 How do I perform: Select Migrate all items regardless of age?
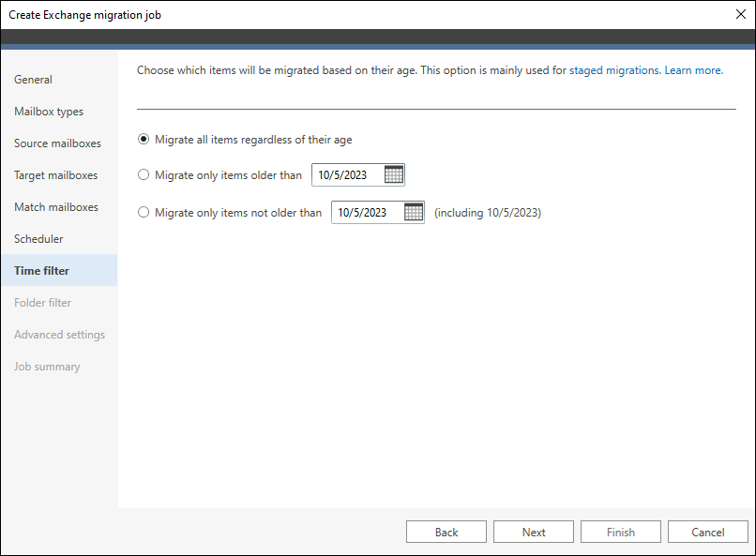pos(144,140)
